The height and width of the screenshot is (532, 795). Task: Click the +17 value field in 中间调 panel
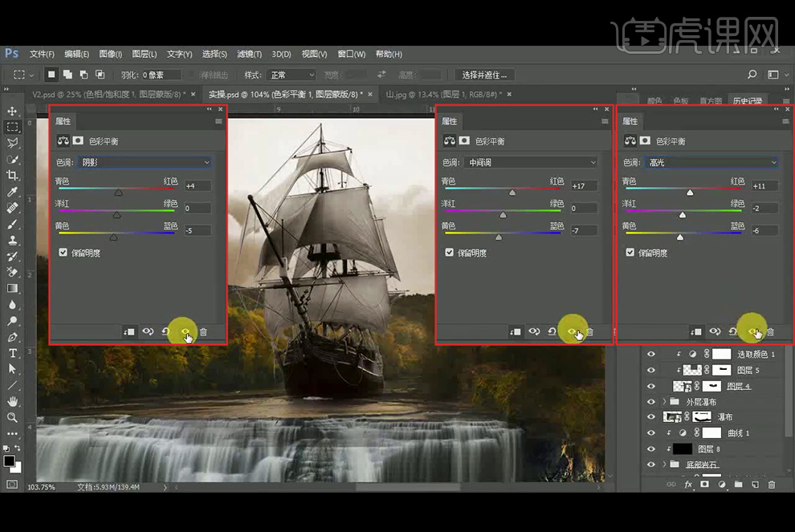tap(584, 186)
